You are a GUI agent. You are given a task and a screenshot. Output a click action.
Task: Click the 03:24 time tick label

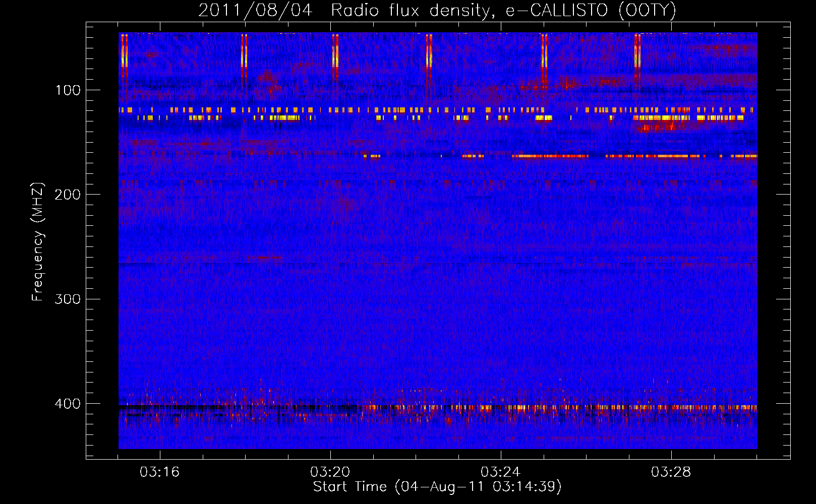click(500, 472)
